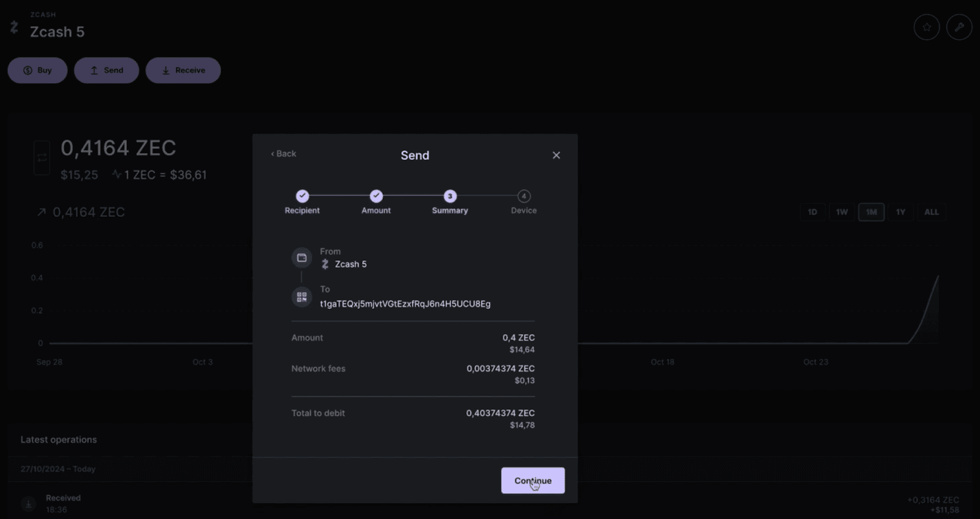
Task: Open account settings wrench icon
Action: point(959,28)
